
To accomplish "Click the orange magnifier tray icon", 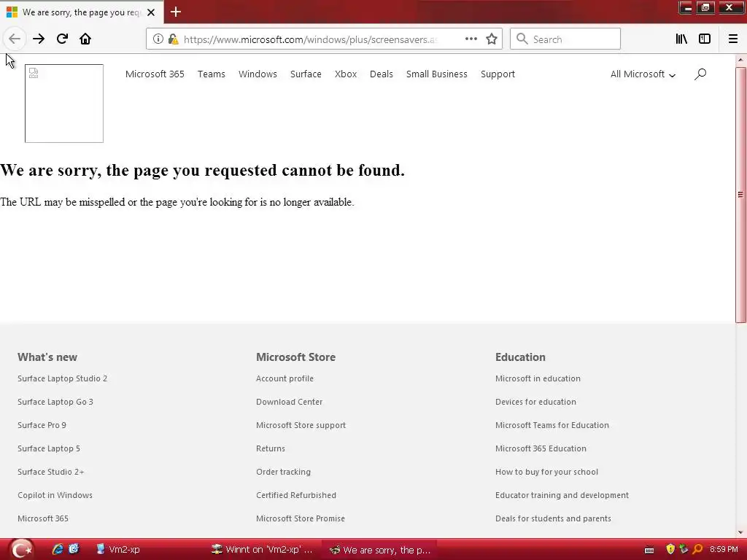I will click(698, 550).
